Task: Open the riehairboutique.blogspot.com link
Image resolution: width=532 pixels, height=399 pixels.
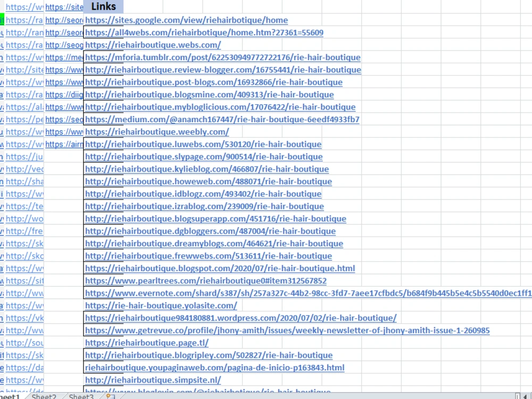Action: (x=220, y=268)
